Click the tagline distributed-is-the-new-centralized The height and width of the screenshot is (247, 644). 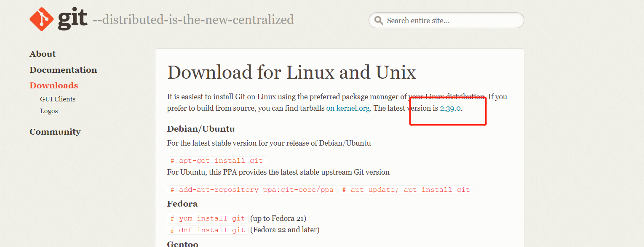[x=193, y=20]
